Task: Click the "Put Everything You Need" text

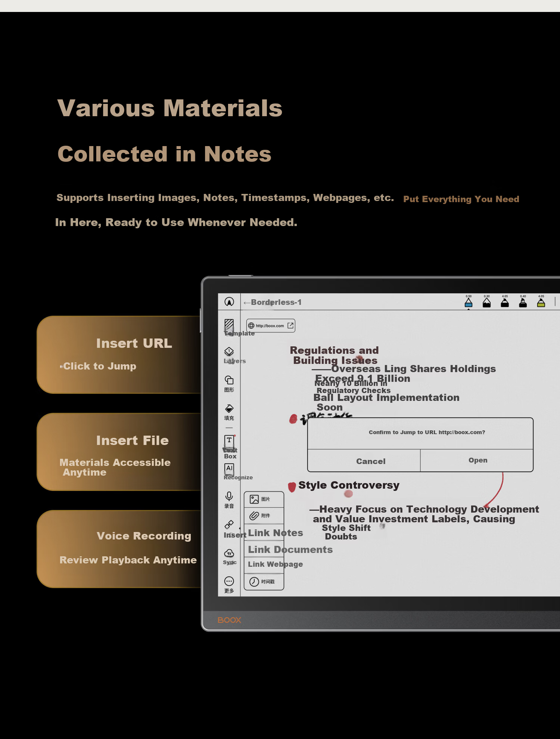Action: [x=461, y=199]
